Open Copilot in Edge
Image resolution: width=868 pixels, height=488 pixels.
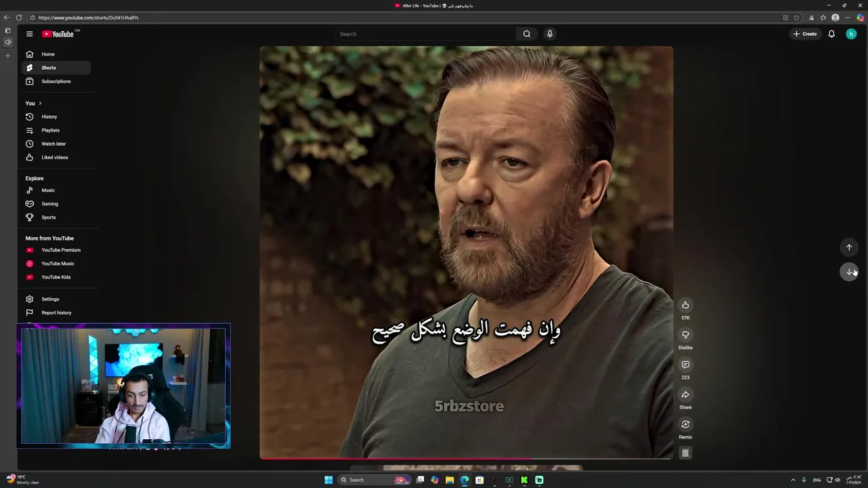click(x=860, y=18)
